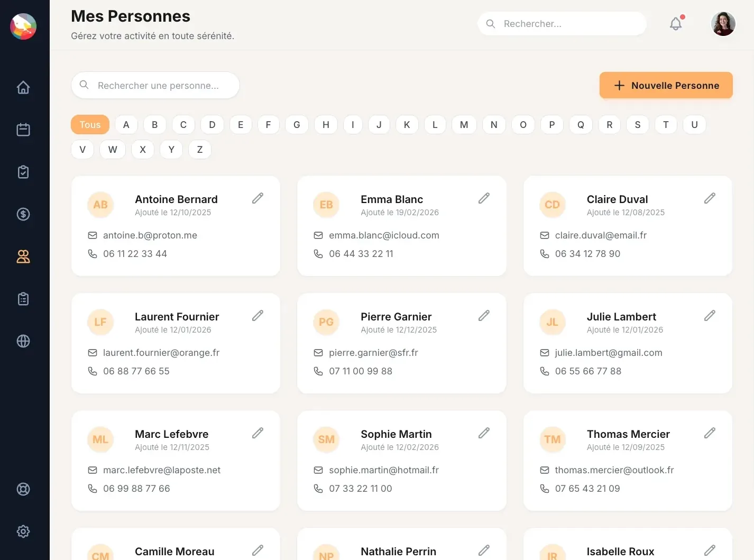Image resolution: width=754 pixels, height=560 pixels.
Task: Click the notification bell icon
Action: pos(675,23)
